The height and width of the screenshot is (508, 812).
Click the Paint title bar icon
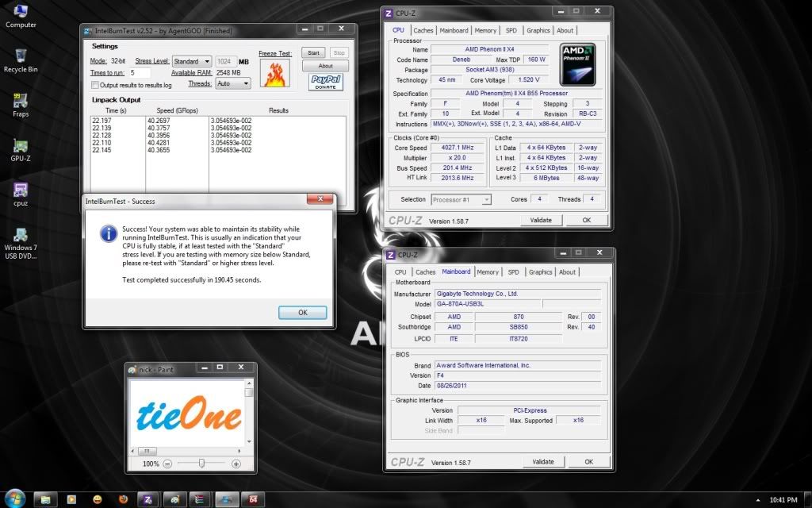click(132, 370)
